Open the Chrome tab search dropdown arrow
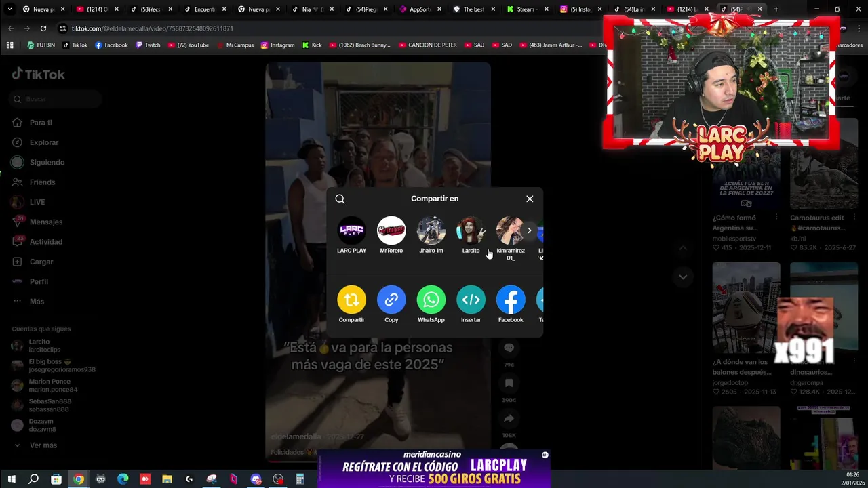 click(9, 9)
